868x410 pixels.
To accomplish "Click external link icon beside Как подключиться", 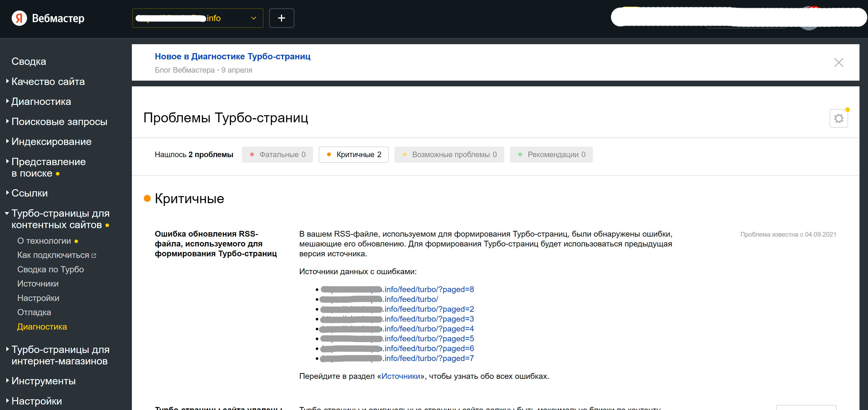I will click(x=94, y=255).
